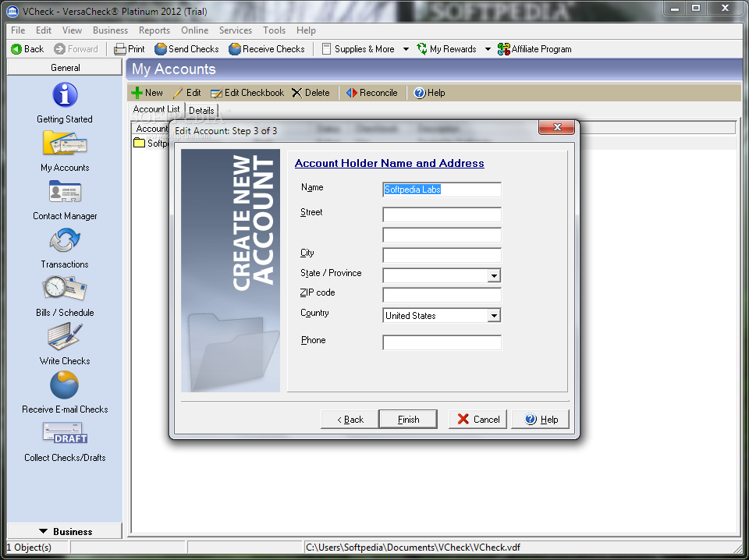The height and width of the screenshot is (560, 749).
Task: Click the Account column header
Action: [151, 128]
